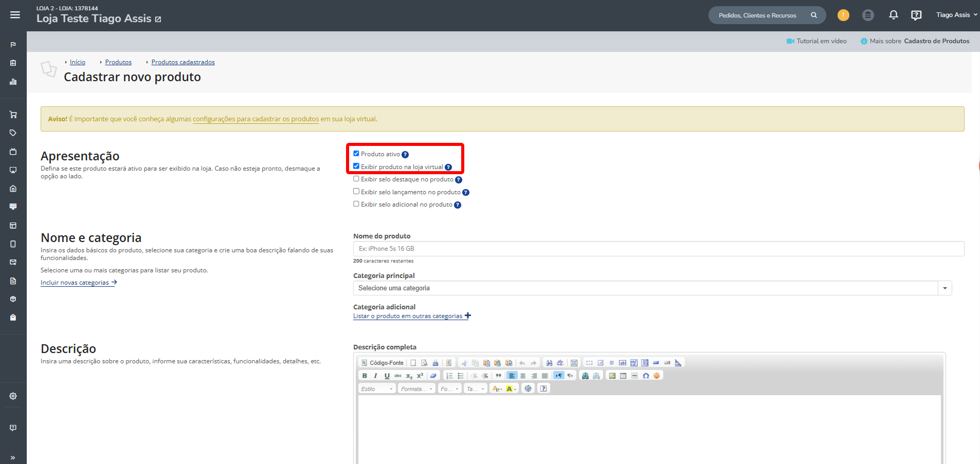This screenshot has height=464, width=980.
Task: Toggle italic in description editor
Action: click(x=375, y=376)
